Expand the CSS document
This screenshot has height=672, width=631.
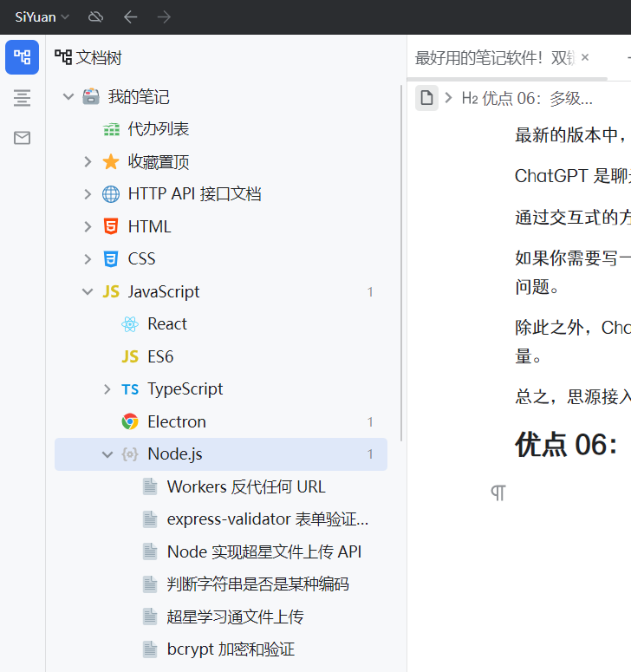[x=88, y=259]
